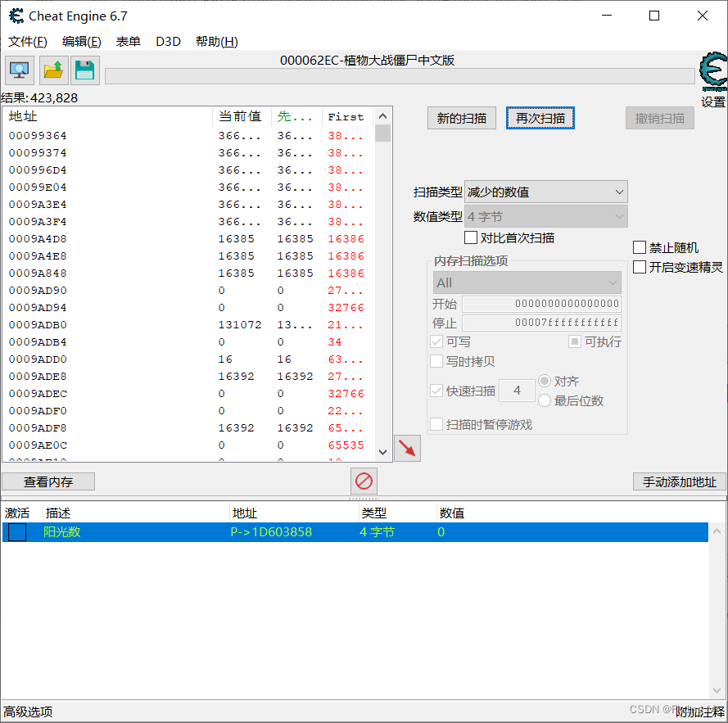Click the open folder icon

pos(53,70)
